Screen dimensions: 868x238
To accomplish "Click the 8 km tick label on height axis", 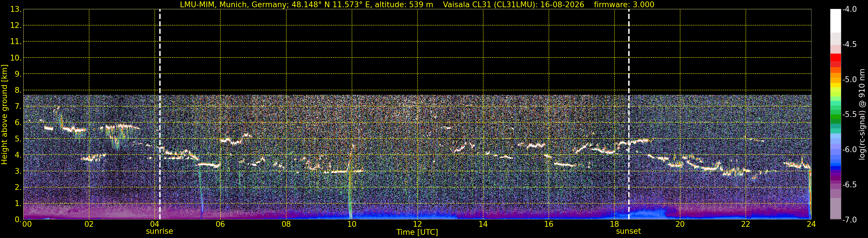I will pyautogui.click(x=18, y=90).
